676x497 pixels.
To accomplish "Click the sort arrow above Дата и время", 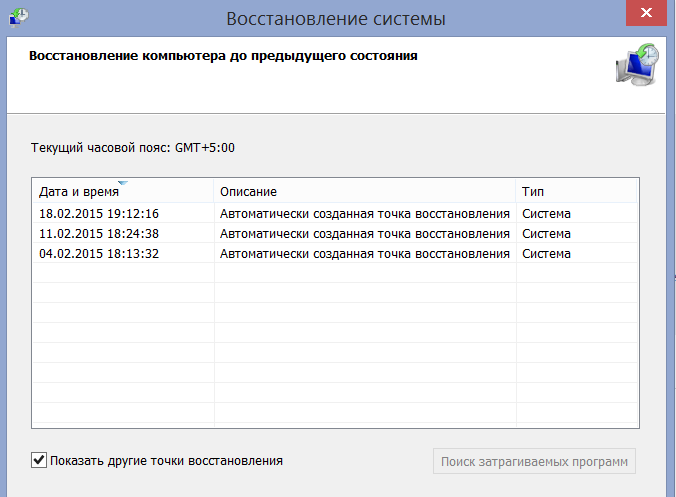I will 123,183.
